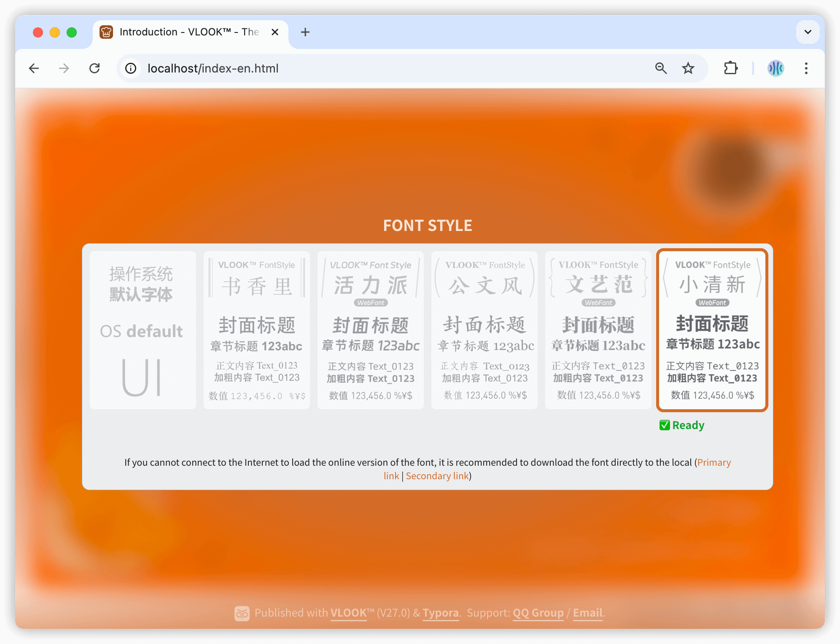
Task: Open the QQ Group support link
Action: point(538,613)
